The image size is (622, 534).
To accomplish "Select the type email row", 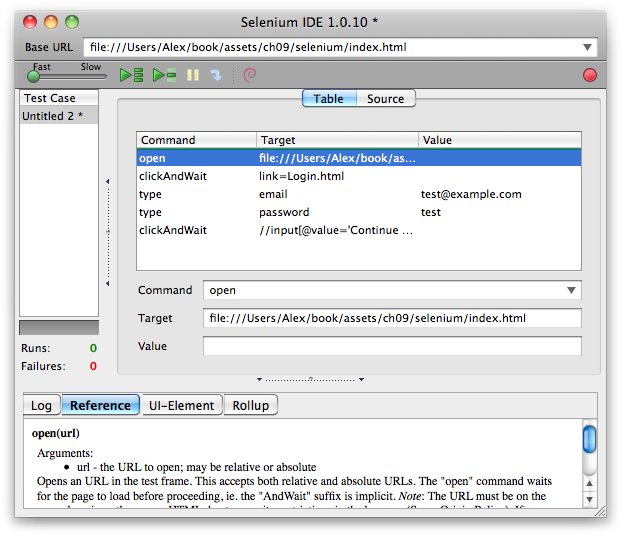I will (359, 194).
